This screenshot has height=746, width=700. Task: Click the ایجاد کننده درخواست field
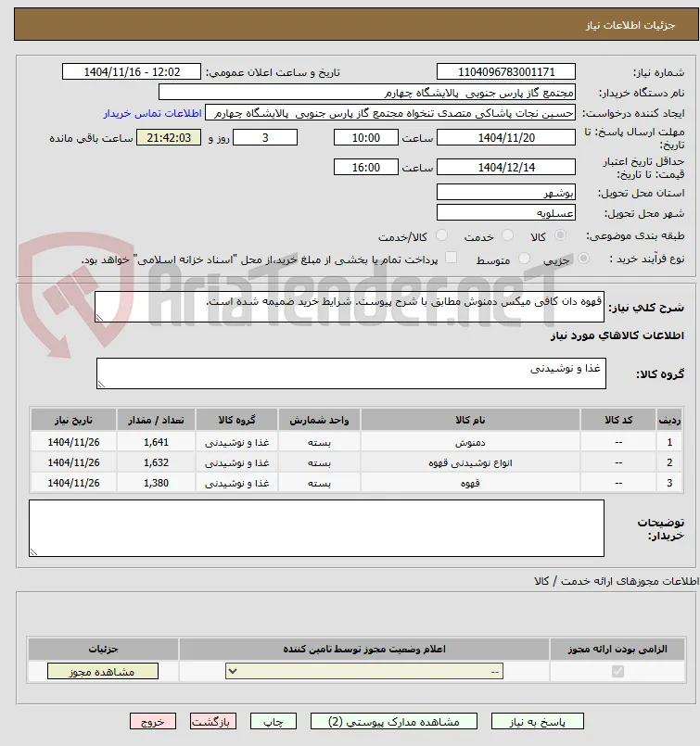click(390, 113)
